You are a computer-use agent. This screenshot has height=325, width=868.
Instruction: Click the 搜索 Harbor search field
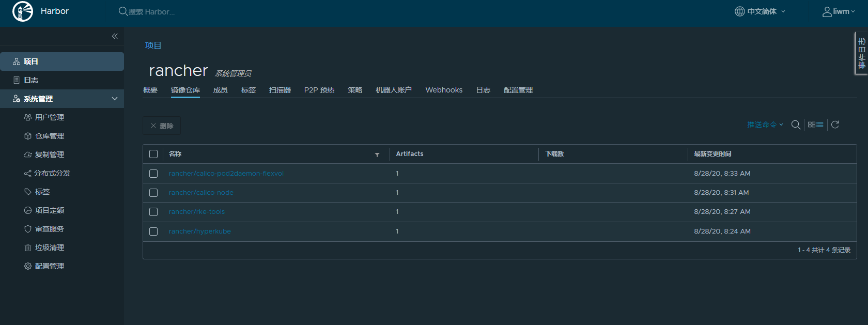click(x=152, y=12)
